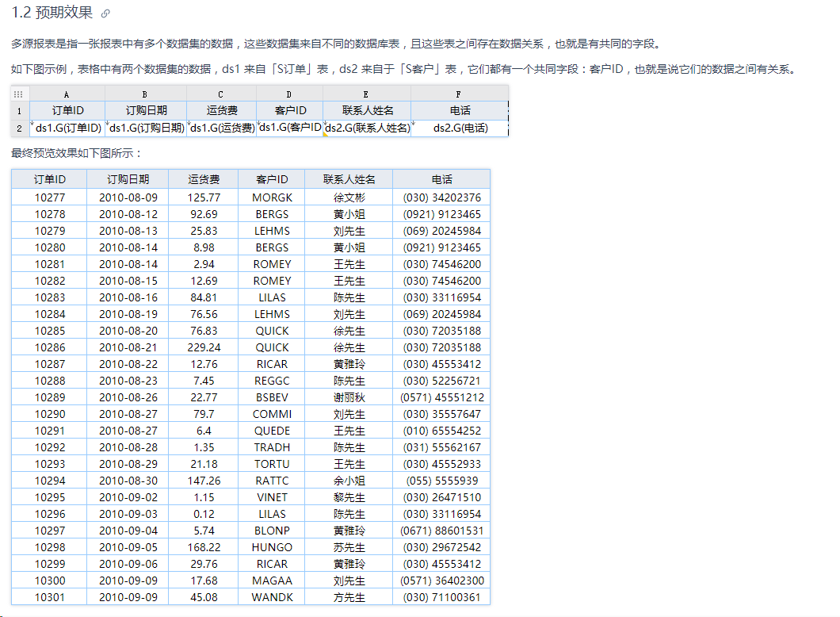Screen dimensions: 840x617
Task: Click the select-all grid icon in spreadsheet corner
Action: click(x=19, y=94)
